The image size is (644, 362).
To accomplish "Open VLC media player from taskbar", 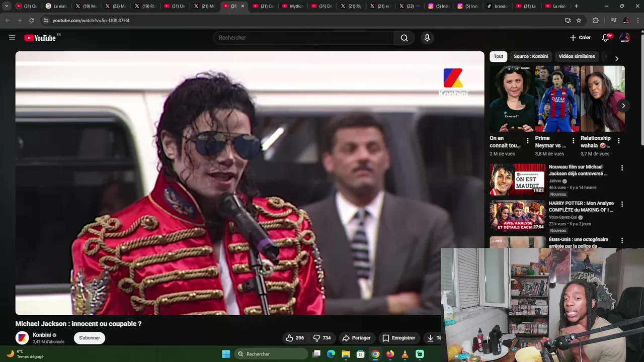I will [405, 354].
